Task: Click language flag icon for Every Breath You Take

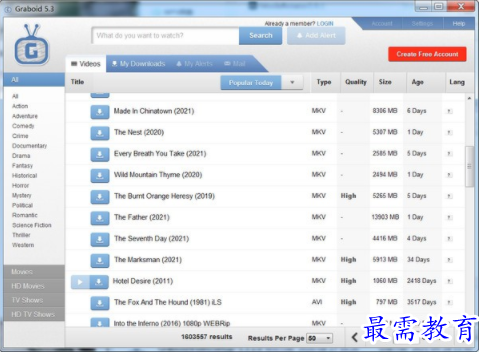Action: (x=449, y=154)
